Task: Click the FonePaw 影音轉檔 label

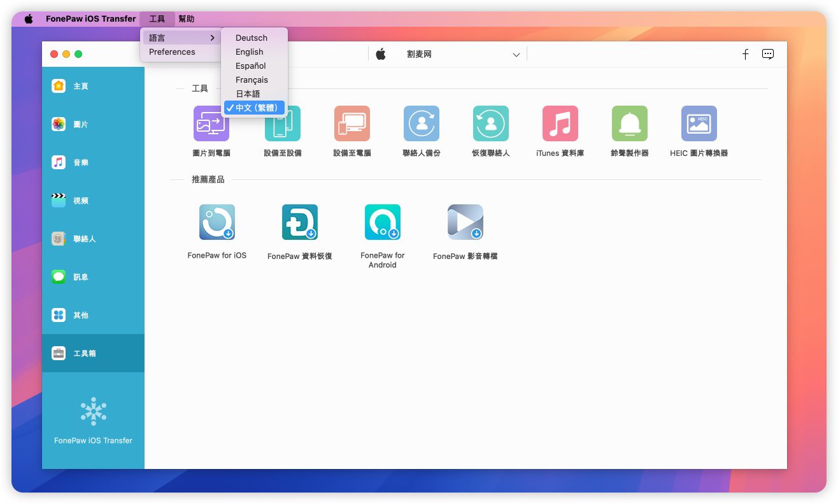Action: point(465,256)
